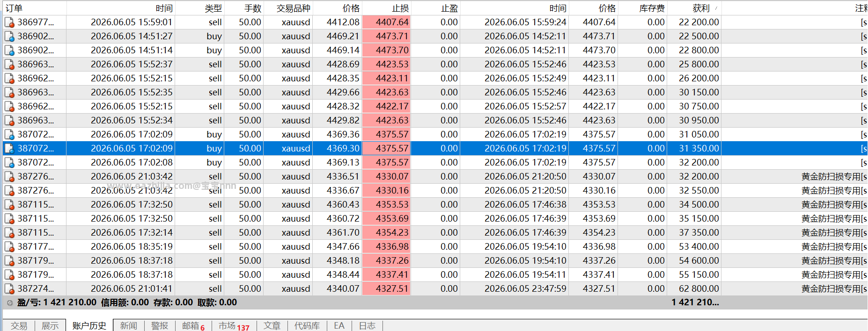Image resolution: width=868 pixels, height=331 pixels.
Task: Click profit value 22 200.00
Action: (x=699, y=22)
